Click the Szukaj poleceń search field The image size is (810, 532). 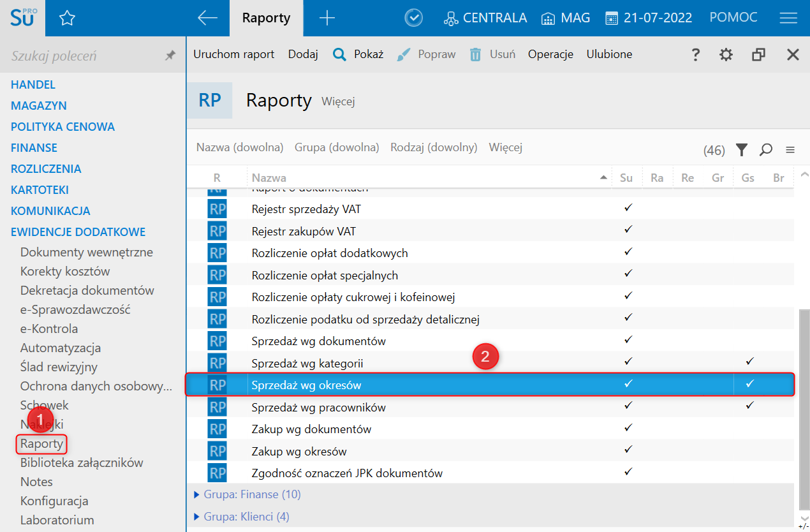coord(83,56)
